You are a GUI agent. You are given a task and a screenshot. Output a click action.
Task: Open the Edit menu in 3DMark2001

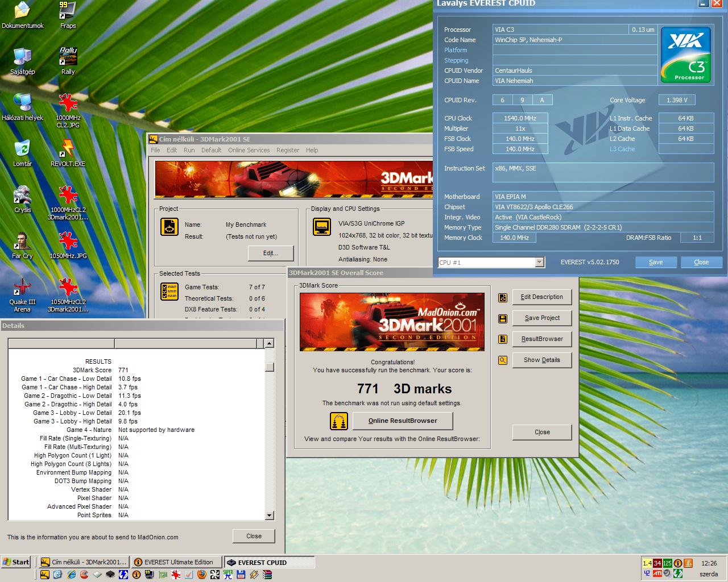point(172,150)
